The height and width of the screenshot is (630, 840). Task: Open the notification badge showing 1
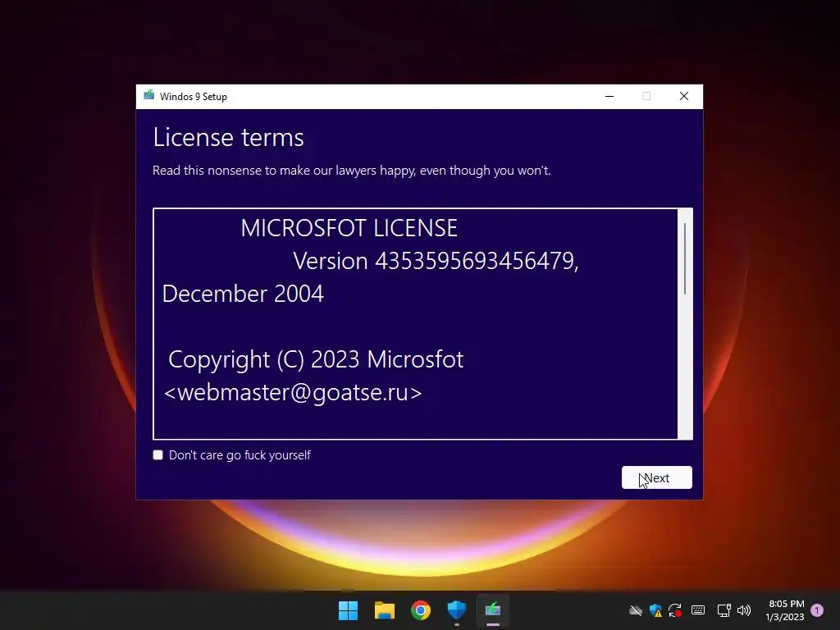pos(817,610)
